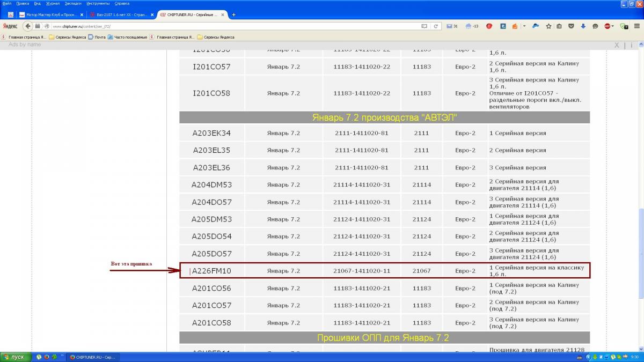
Task: Open the mail counter icon showing 31
Action: point(451,26)
